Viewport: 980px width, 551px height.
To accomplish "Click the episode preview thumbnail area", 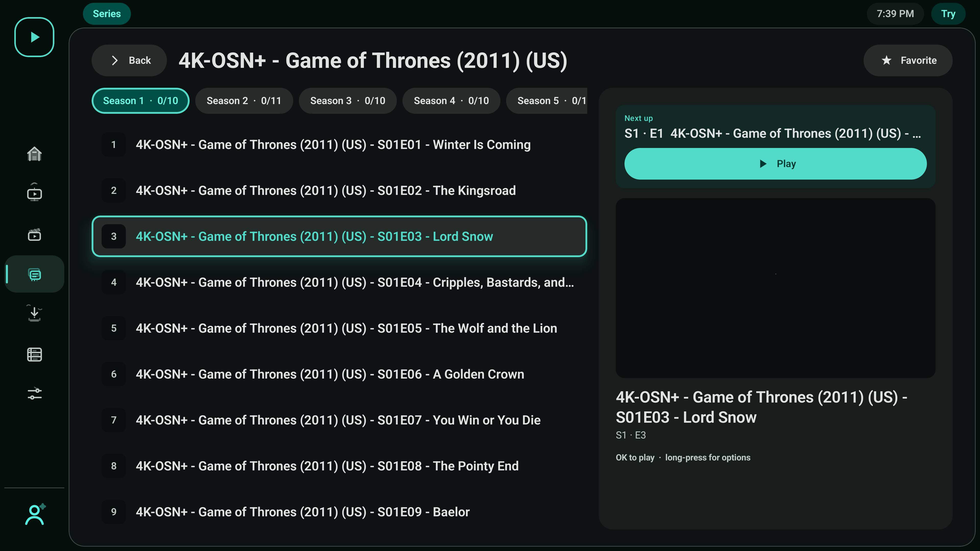I will tap(775, 288).
